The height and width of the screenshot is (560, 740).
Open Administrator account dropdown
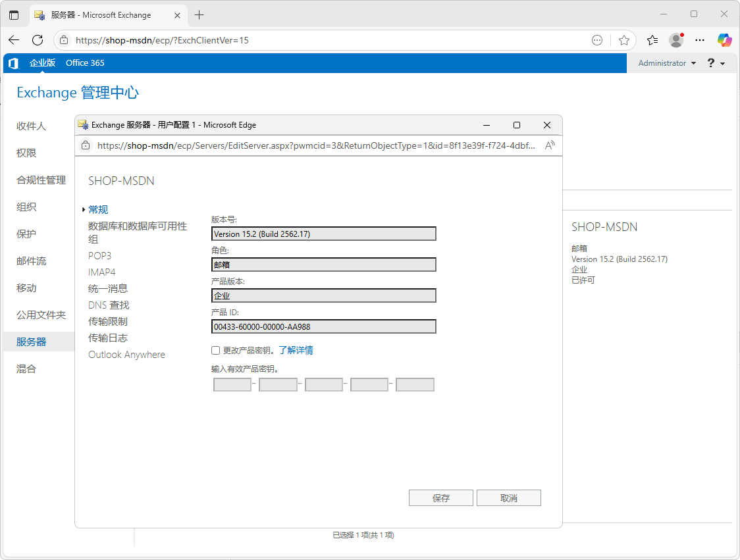(667, 63)
